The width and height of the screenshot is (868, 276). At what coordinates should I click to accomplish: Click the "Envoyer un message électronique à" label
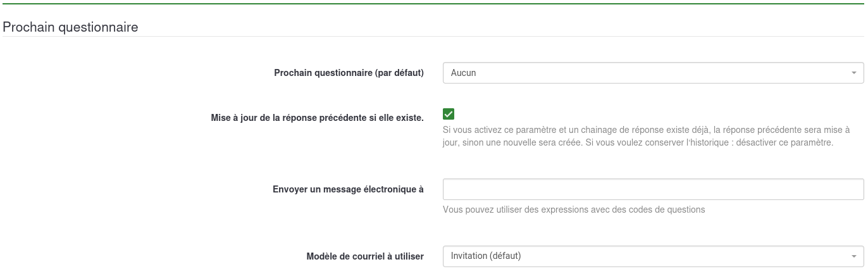click(348, 189)
